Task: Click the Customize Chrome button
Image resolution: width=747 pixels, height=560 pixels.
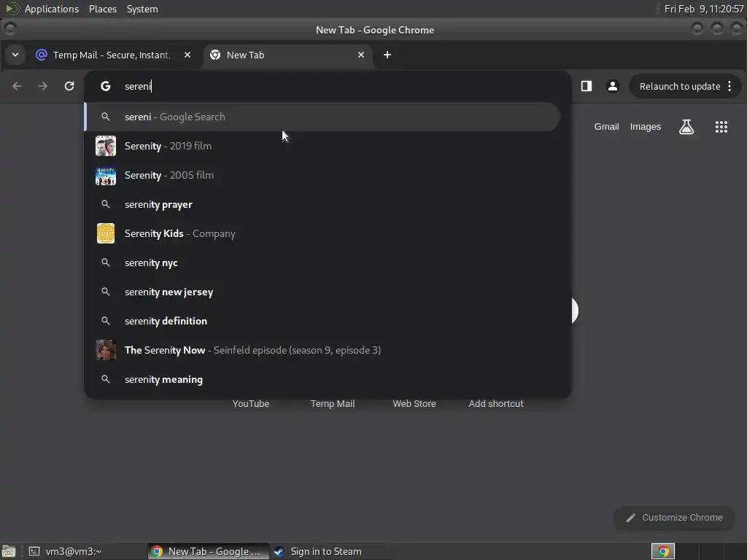Action: pos(674,518)
